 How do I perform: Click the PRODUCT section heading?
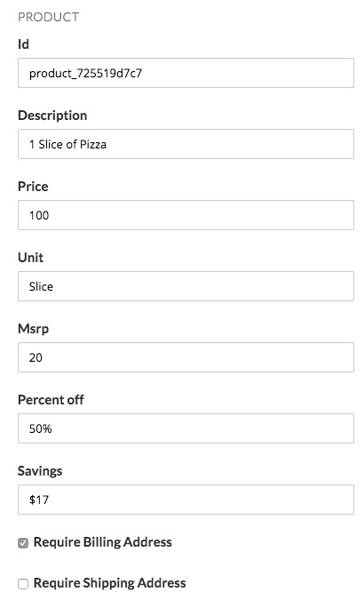tap(49, 17)
